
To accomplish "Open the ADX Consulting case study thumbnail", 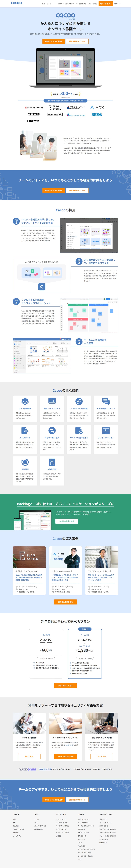I will pos(65,557).
